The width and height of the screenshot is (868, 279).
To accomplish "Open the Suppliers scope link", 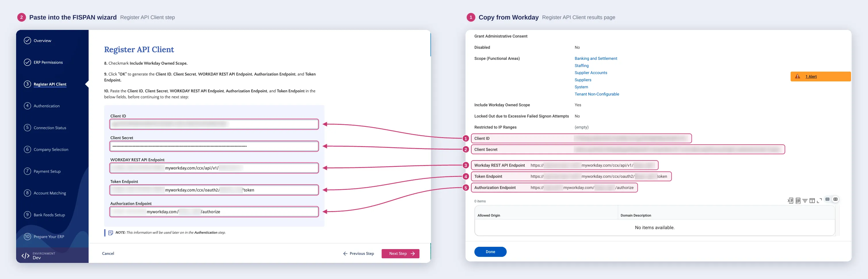I will (x=583, y=80).
